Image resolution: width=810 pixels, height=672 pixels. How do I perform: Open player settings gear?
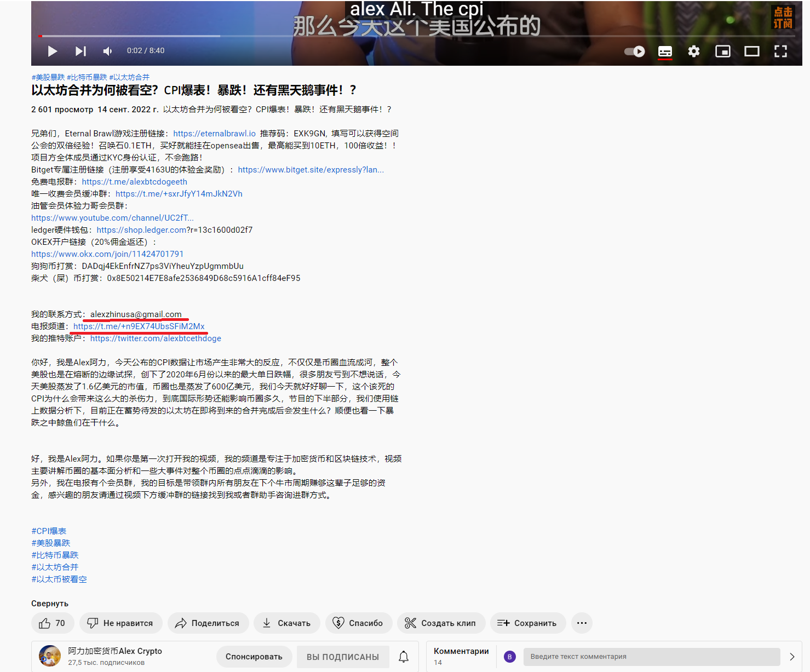click(694, 51)
